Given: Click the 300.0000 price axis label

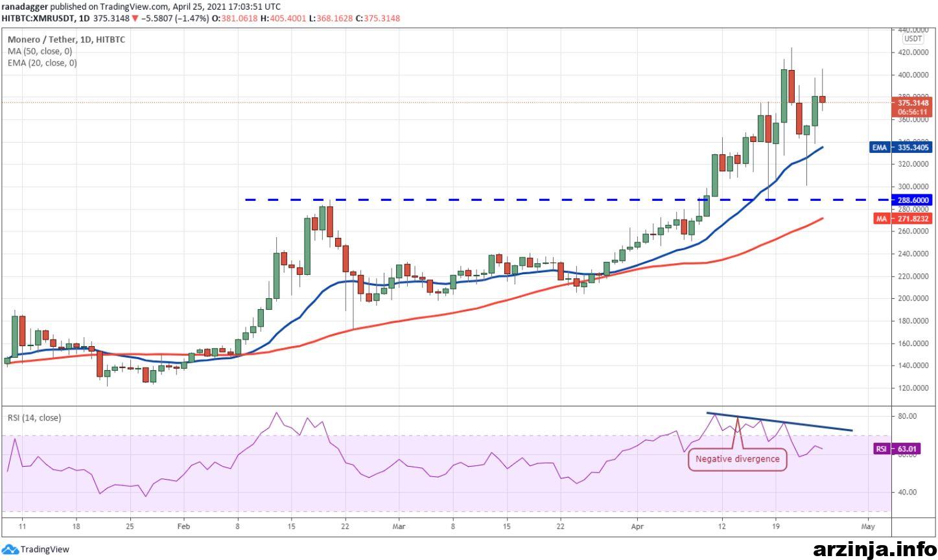Looking at the screenshot, I should (914, 187).
